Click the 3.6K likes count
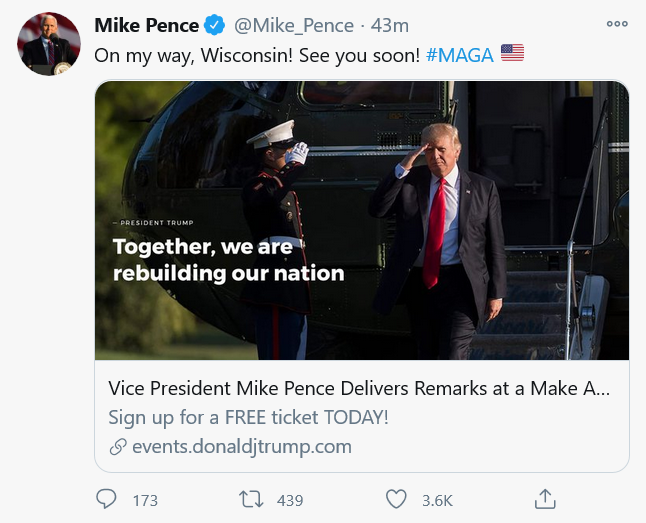 tap(438, 501)
